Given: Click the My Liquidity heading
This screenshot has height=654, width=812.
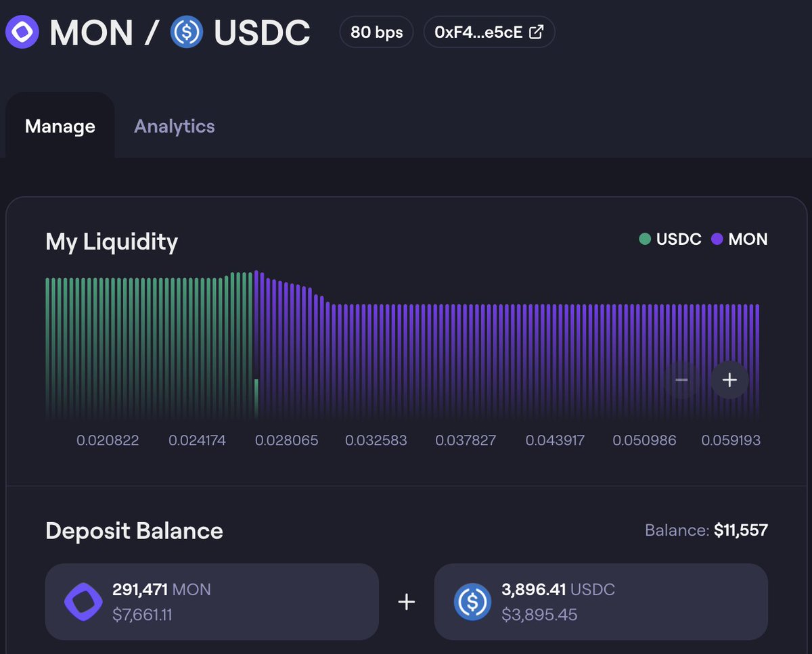Looking at the screenshot, I should click(112, 242).
